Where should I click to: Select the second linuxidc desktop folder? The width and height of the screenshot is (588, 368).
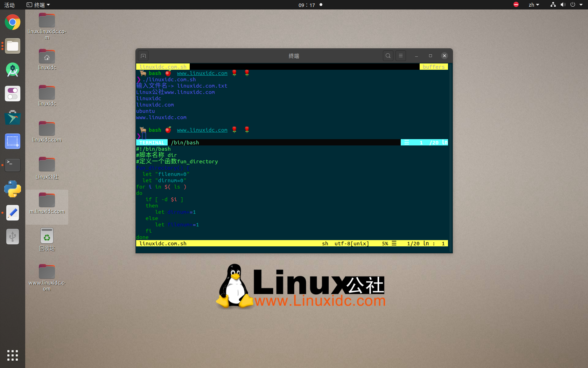(47, 96)
